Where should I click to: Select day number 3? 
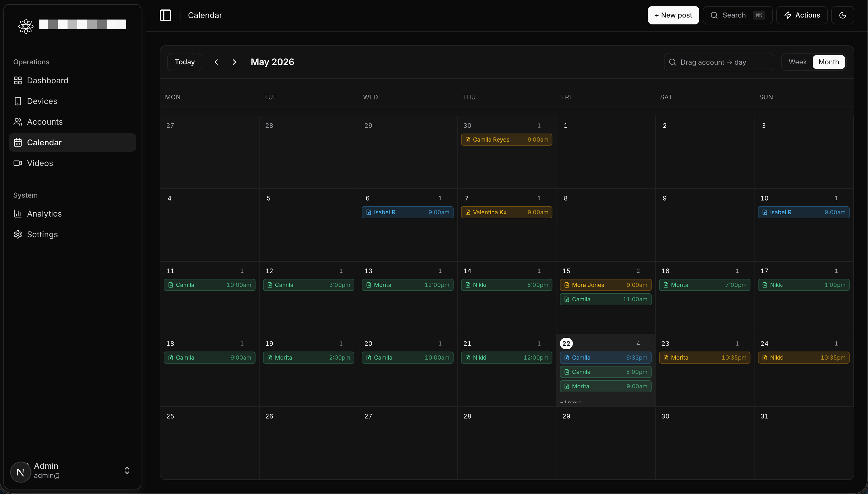coord(763,126)
